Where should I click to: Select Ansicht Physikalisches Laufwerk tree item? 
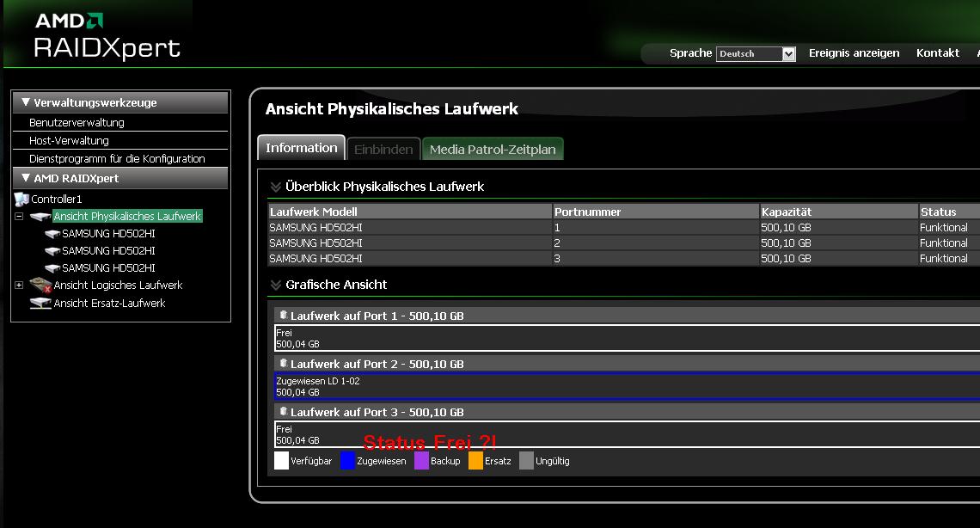127,216
